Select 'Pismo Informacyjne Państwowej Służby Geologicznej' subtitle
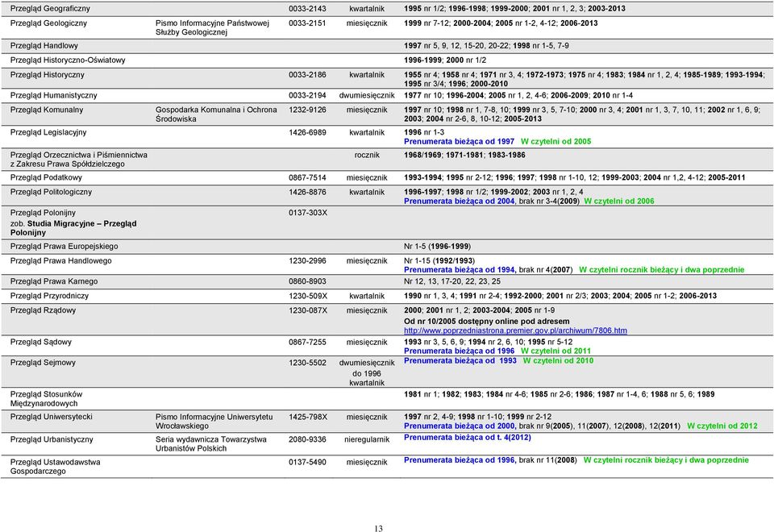Viewport: 774px width, 532px height. point(212,27)
